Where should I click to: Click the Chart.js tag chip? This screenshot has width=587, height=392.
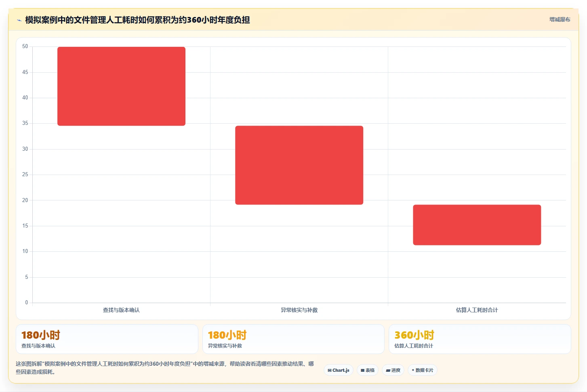click(x=339, y=370)
